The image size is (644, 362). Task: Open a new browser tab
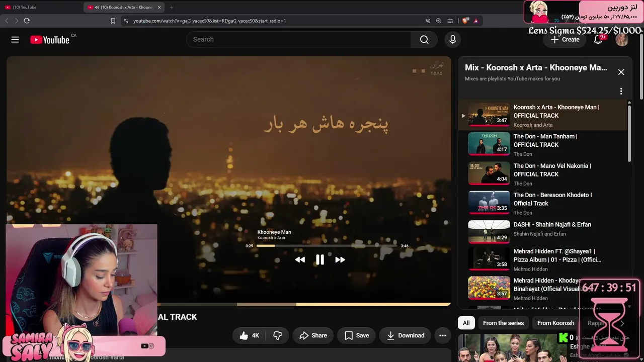click(x=172, y=7)
